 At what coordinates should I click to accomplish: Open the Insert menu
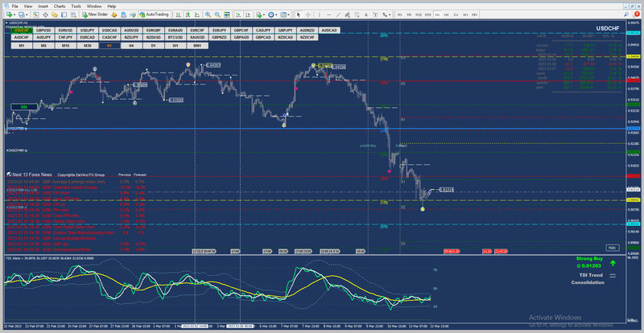point(43,6)
